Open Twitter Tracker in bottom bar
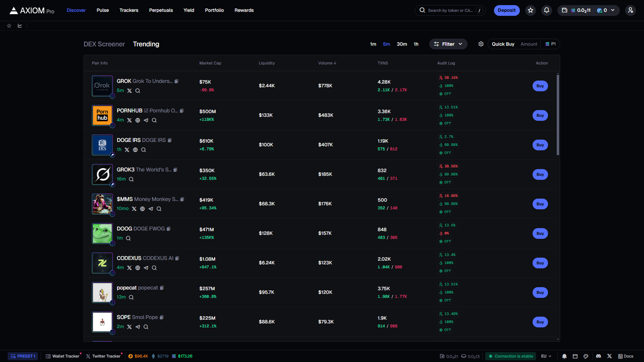 click(103, 356)
